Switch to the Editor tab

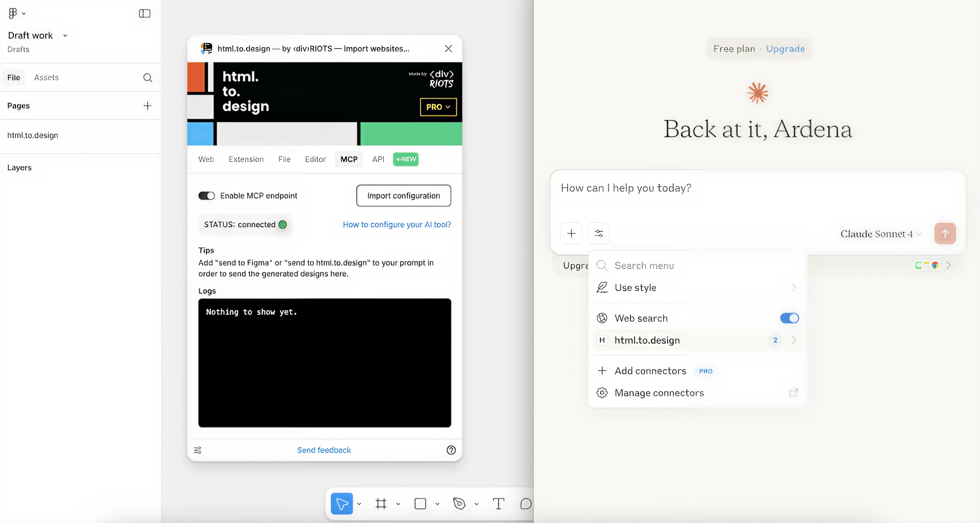(x=315, y=159)
